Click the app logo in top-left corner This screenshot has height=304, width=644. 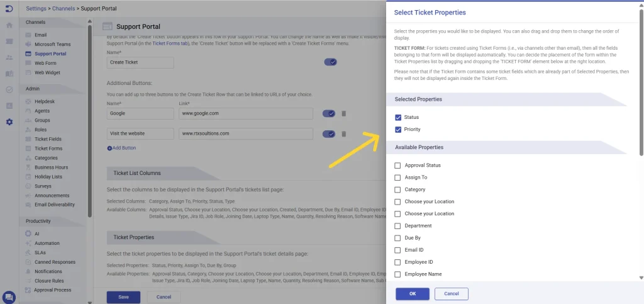tap(9, 8)
